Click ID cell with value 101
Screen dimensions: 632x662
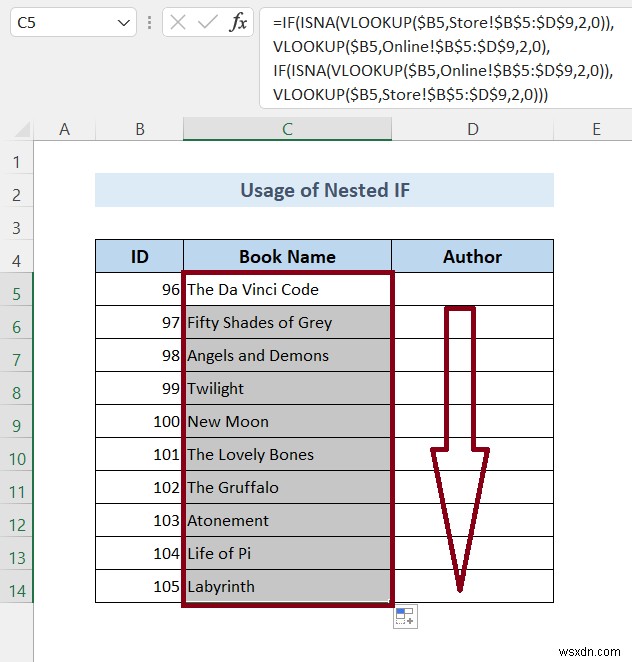[x=139, y=454]
